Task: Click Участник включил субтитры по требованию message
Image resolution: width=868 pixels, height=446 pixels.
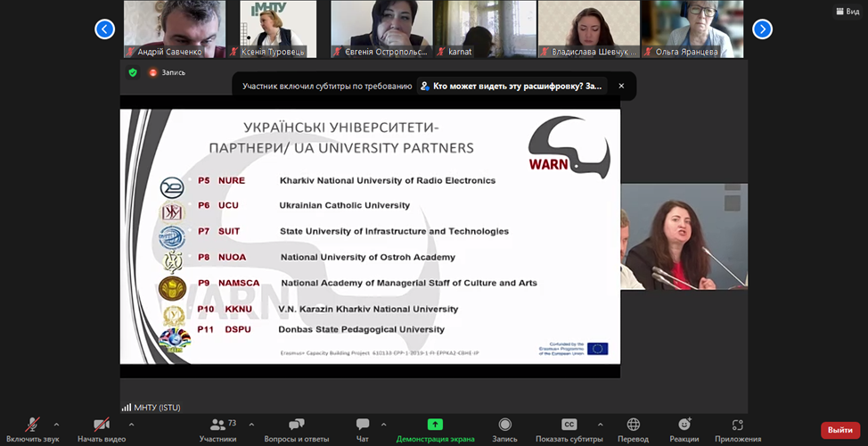Action: (x=327, y=87)
